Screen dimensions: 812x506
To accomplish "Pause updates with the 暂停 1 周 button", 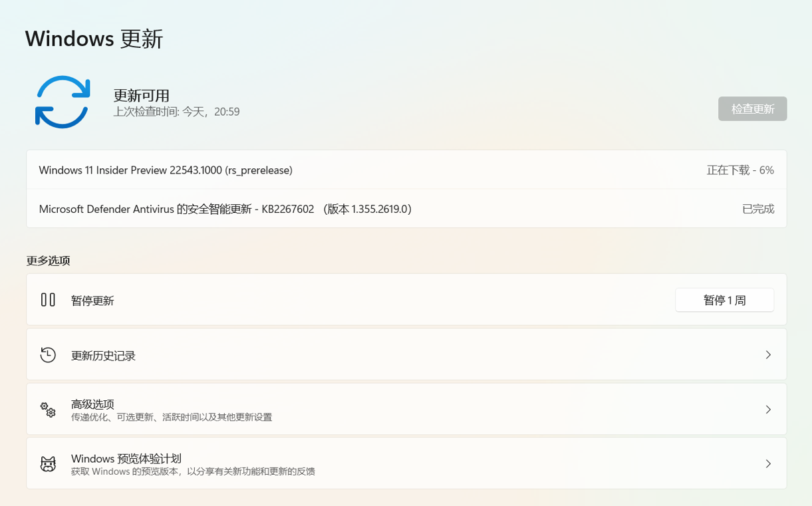I will click(724, 300).
